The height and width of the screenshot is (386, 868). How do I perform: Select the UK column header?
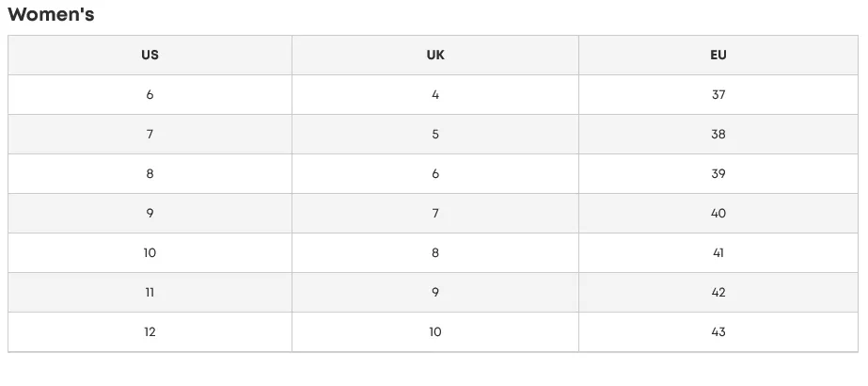pyautogui.click(x=435, y=55)
